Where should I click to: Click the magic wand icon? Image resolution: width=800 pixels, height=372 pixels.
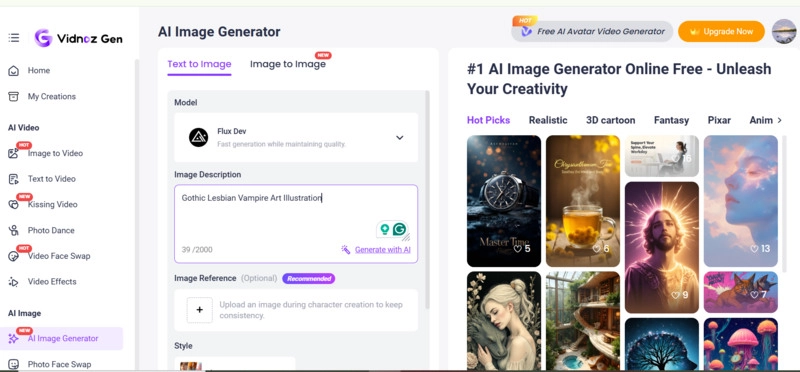coord(346,250)
